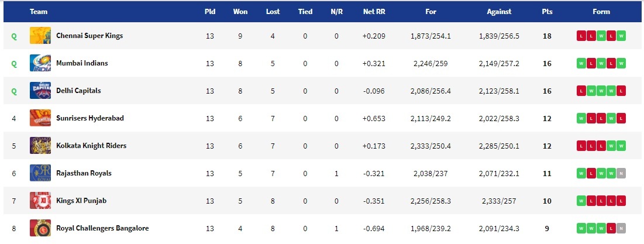Click the Kings XI Punjab team logo
This screenshot has width=644, height=244.
click(40, 201)
